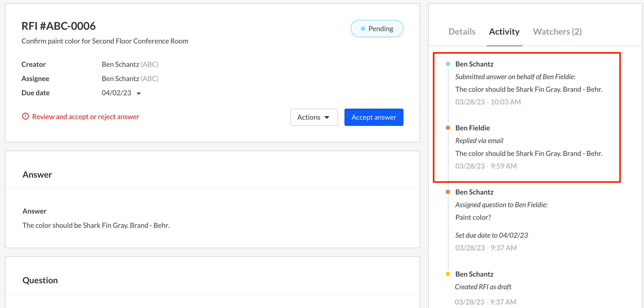Screen dimensions: 644x308
Task: Switch to the Details tab
Action: pos(462,32)
